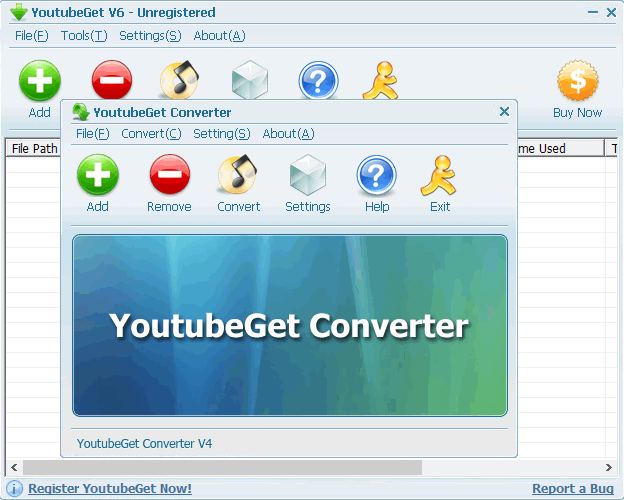Screen dimensions: 624x500
Task: Click the YoutubeGet Converter banner image
Action: [290, 325]
